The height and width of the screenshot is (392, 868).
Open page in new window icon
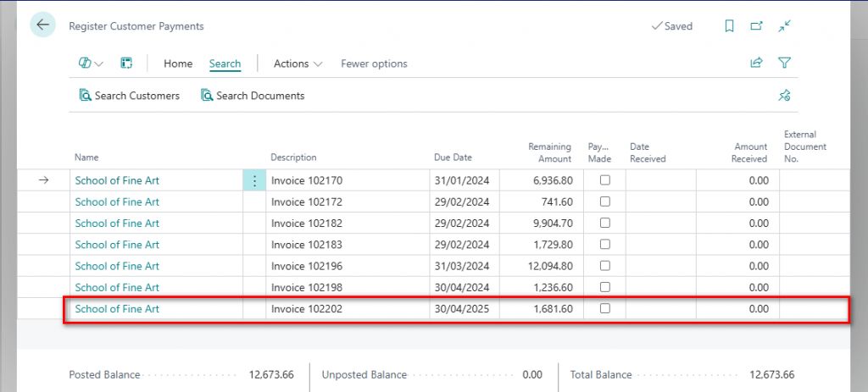[756, 26]
